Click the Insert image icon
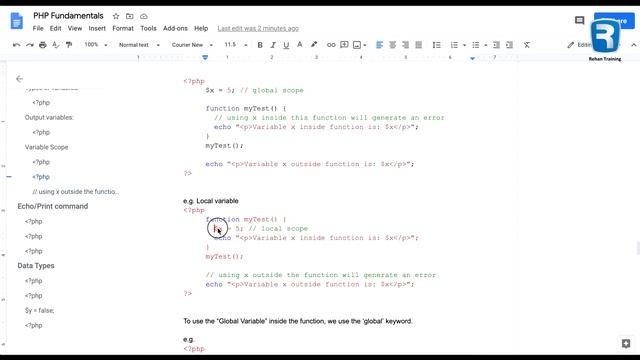Image resolution: width=640 pixels, height=360 pixels. [357, 45]
